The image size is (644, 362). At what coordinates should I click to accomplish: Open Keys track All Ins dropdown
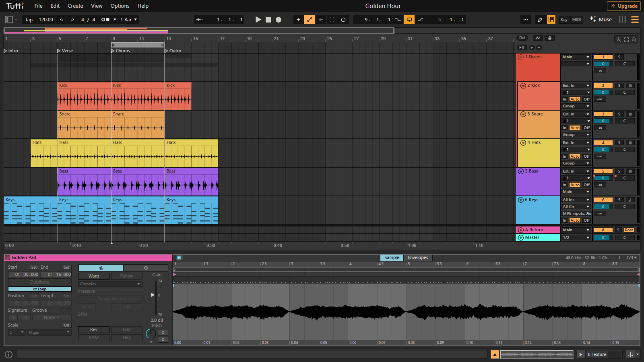pyautogui.click(x=576, y=200)
